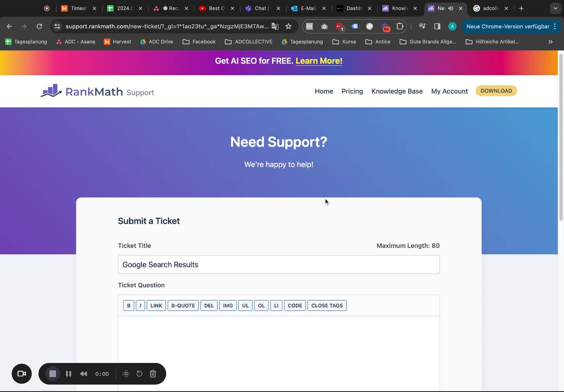Stop the screen recording
Viewport: 564px width, 392px height.
[x=52, y=374]
